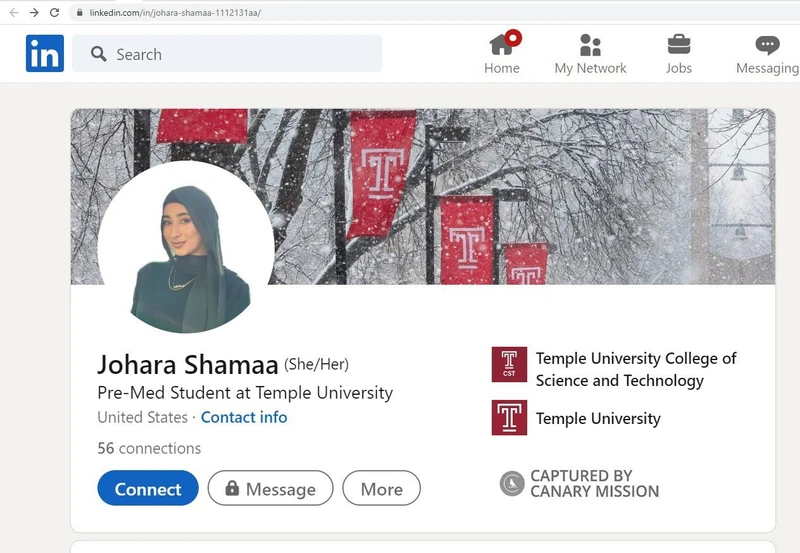
Task: Open the Home navigation item
Action: tap(502, 54)
